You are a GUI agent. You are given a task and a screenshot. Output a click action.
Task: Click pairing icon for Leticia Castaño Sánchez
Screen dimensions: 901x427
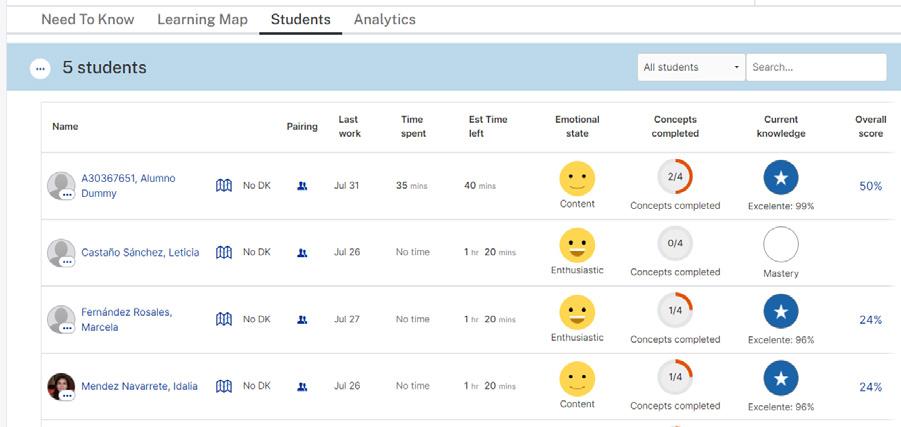[x=302, y=253]
